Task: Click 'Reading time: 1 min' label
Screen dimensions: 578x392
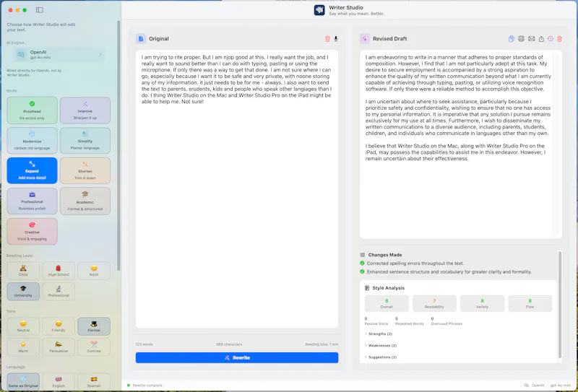Action: click(x=322, y=344)
